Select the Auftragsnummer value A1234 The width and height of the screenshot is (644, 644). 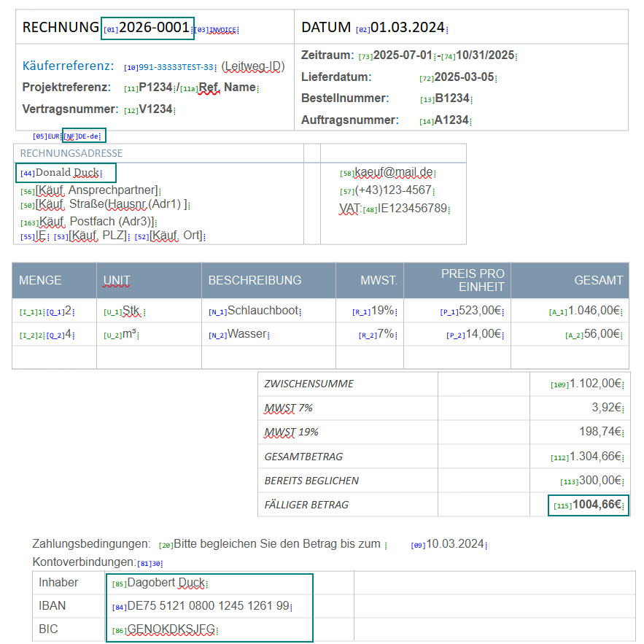tap(451, 120)
